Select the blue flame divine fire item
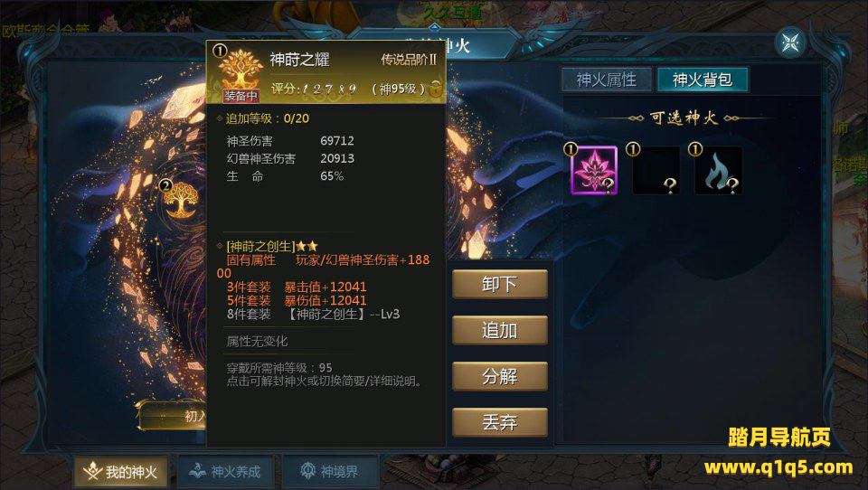This screenshot has width=868, height=490. pos(719,171)
